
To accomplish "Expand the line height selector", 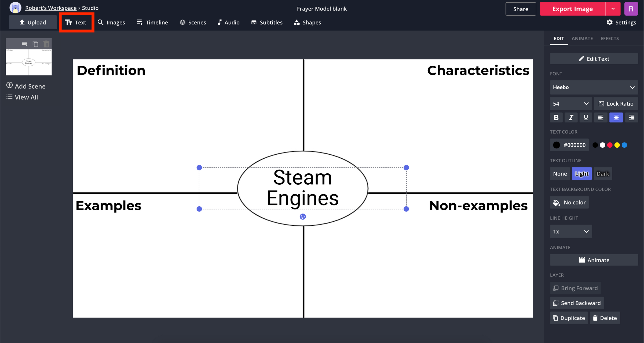I will pyautogui.click(x=571, y=231).
